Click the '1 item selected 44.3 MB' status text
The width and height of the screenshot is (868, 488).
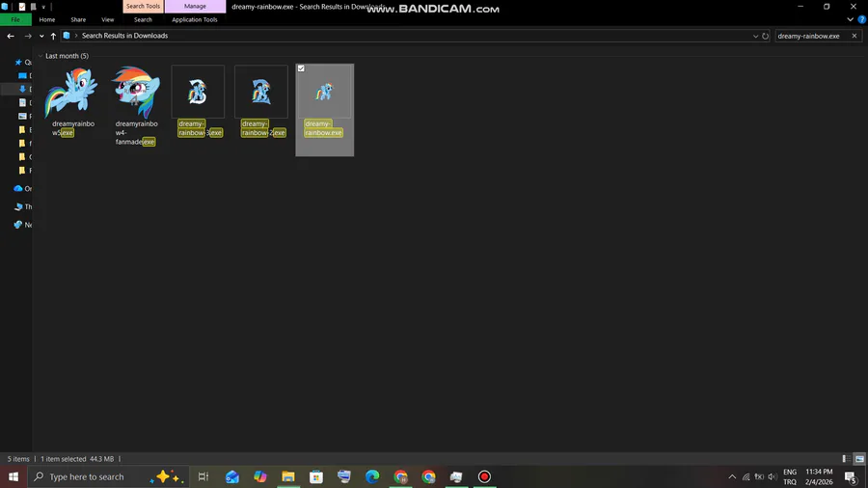pos(77,459)
